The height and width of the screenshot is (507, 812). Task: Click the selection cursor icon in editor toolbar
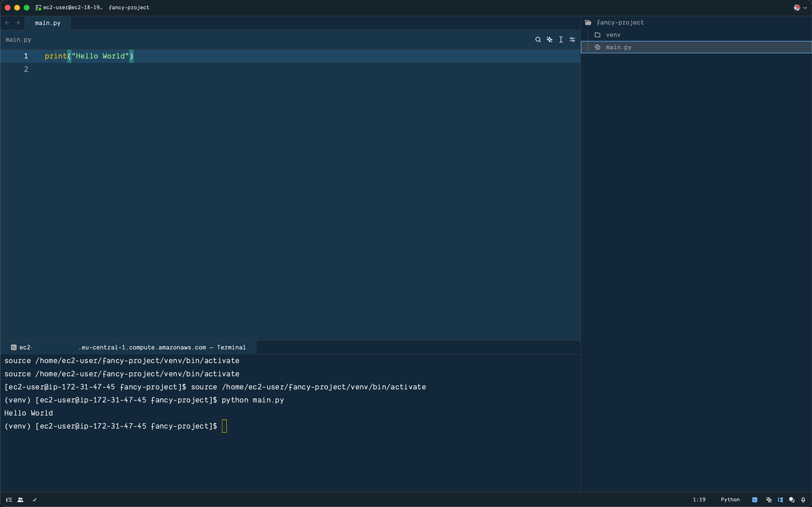tap(560, 40)
